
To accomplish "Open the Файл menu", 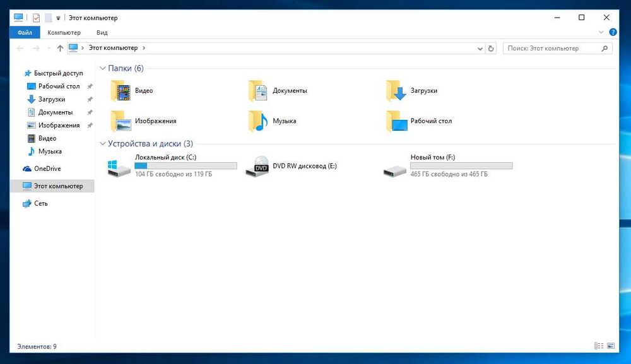I will pyautogui.click(x=25, y=33).
